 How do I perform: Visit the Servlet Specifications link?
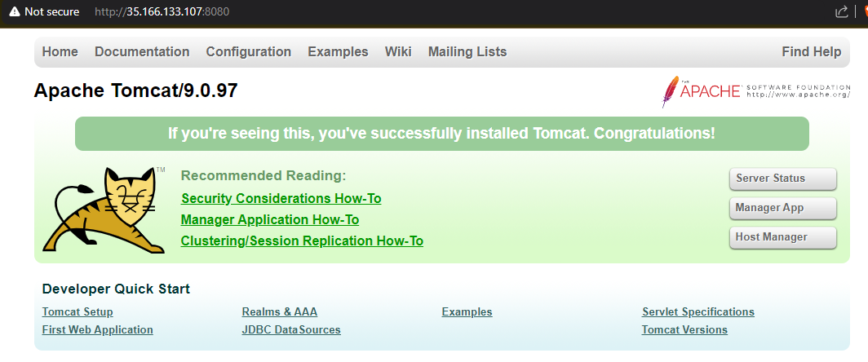coord(697,312)
